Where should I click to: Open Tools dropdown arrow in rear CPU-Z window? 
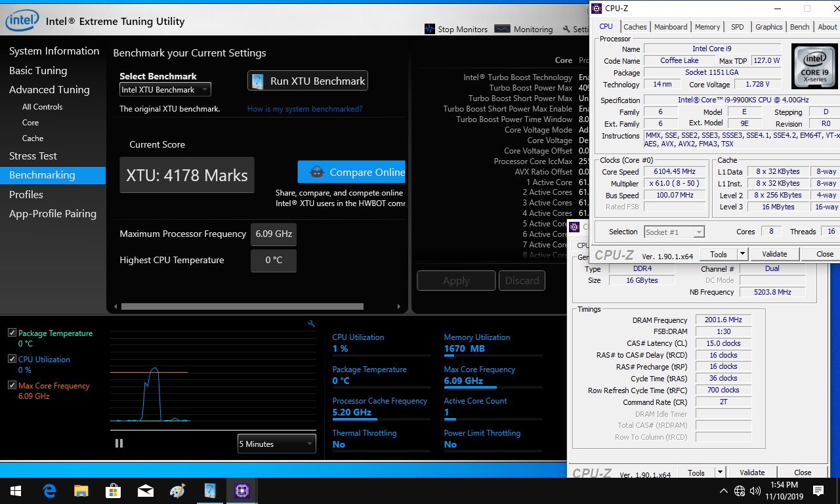pos(720,472)
